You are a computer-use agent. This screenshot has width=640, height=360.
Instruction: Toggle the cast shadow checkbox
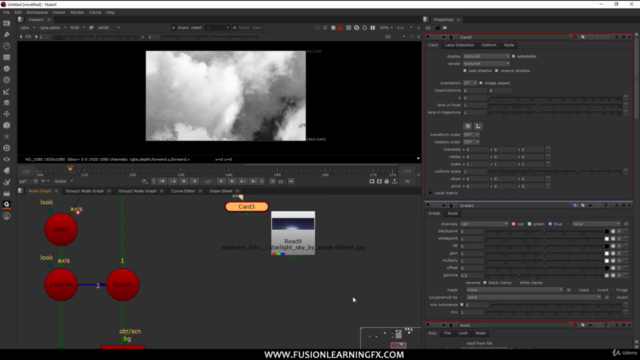pyautogui.click(x=465, y=71)
